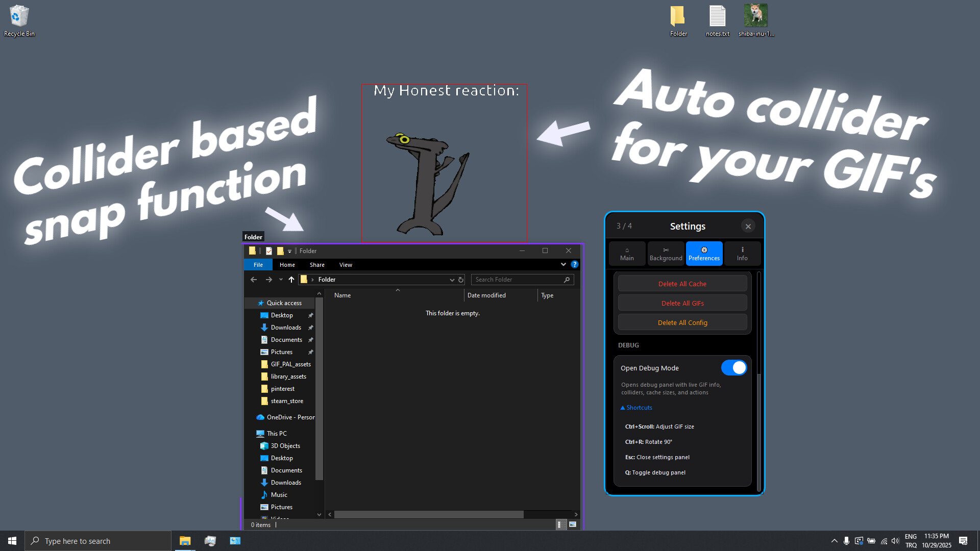This screenshot has width=980, height=551.
Task: Click Delete All GIFs
Action: [x=682, y=303]
